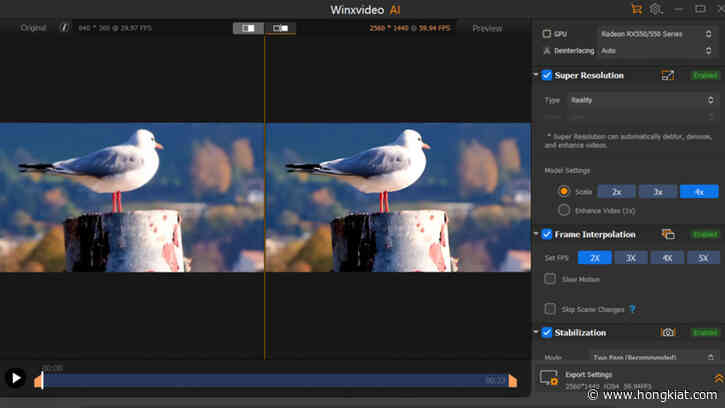This screenshot has height=408, width=725.
Task: Set FPS to 2X
Action: coord(595,258)
